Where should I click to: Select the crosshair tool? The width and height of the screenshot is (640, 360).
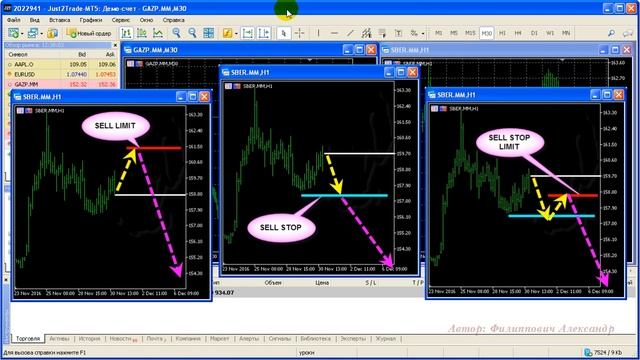tap(300, 33)
